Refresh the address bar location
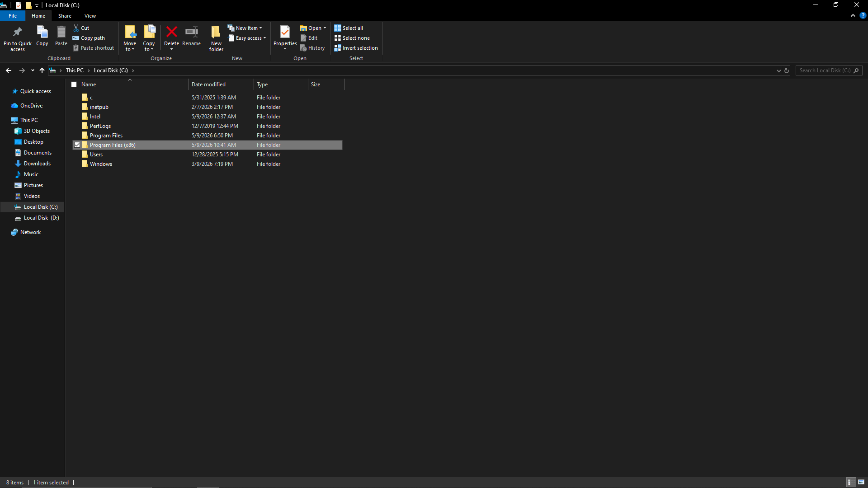The height and width of the screenshot is (488, 868). [x=787, y=70]
